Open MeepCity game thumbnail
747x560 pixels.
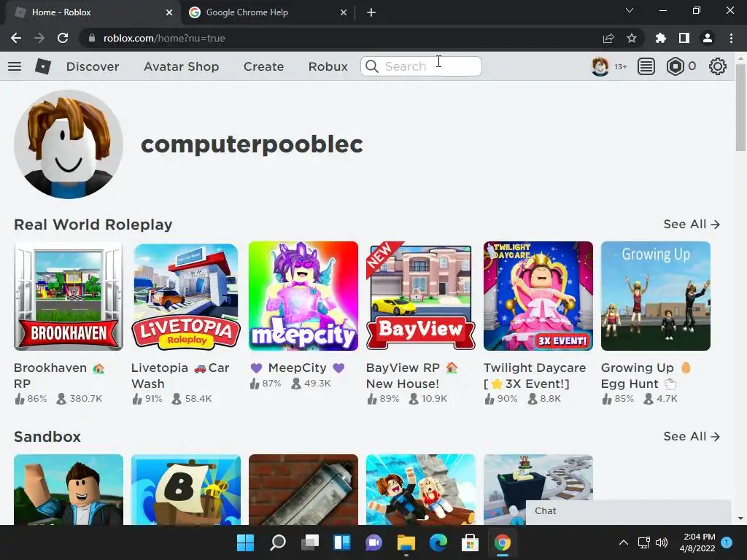303,296
